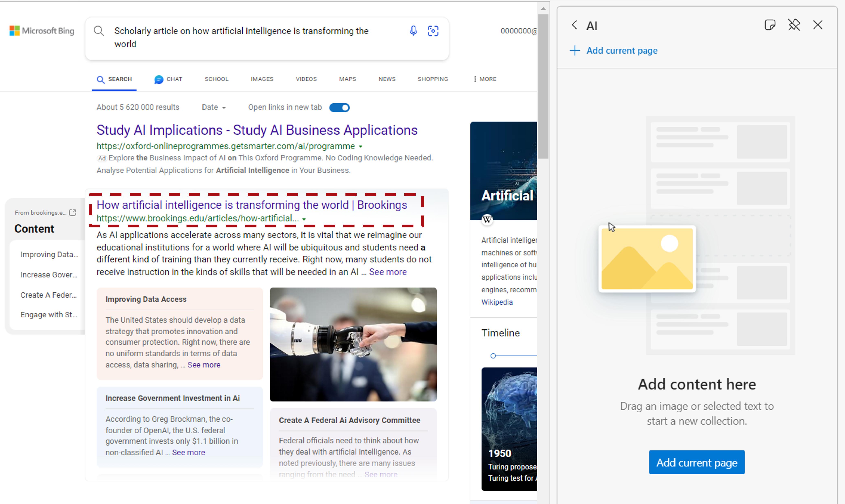Screen dimensions: 845x504
Task: Switch to the Maps tab
Action: click(348, 79)
